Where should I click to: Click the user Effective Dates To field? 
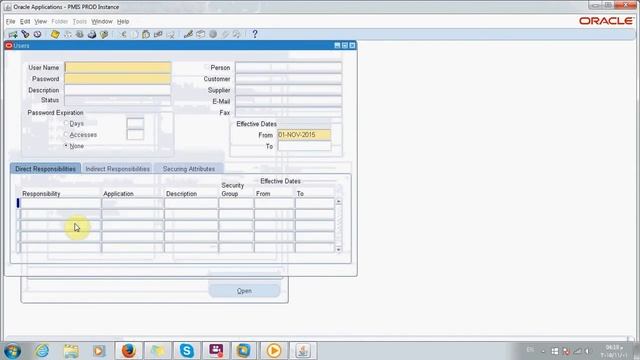point(304,146)
